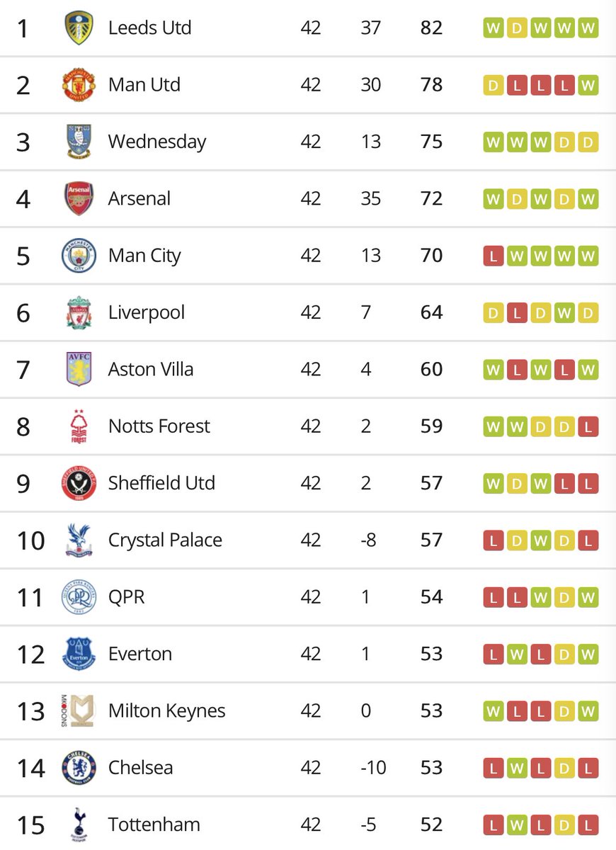Viewport: 616px width, 850px height.
Task: Click the Crystal Palace team name
Action: (x=165, y=540)
